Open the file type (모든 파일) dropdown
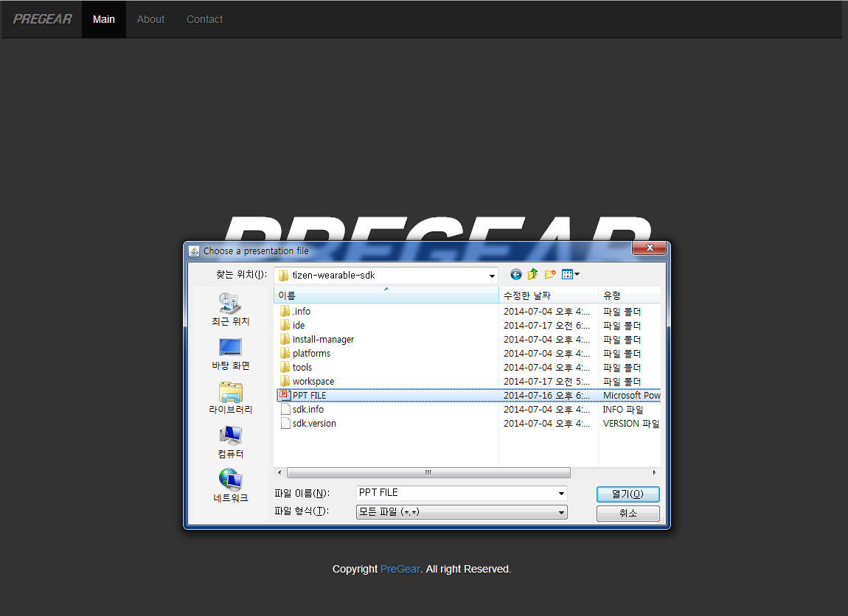 tap(462, 511)
